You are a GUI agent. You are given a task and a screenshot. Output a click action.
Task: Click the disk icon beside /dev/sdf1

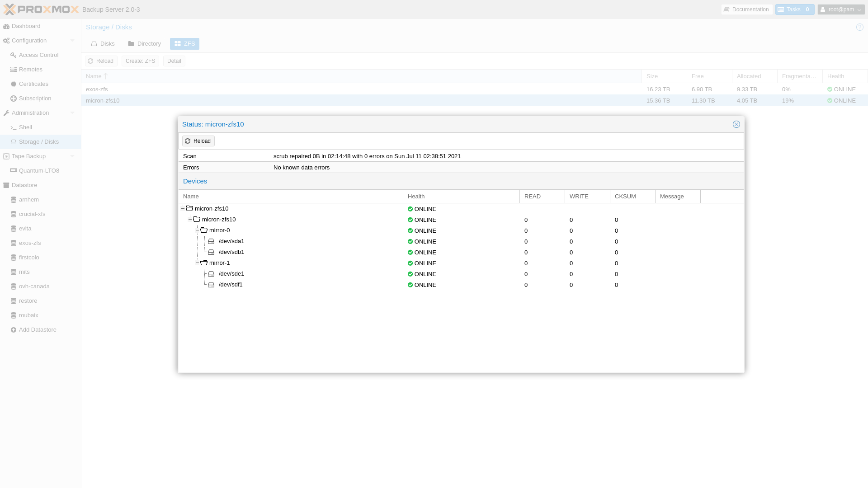[x=211, y=285]
